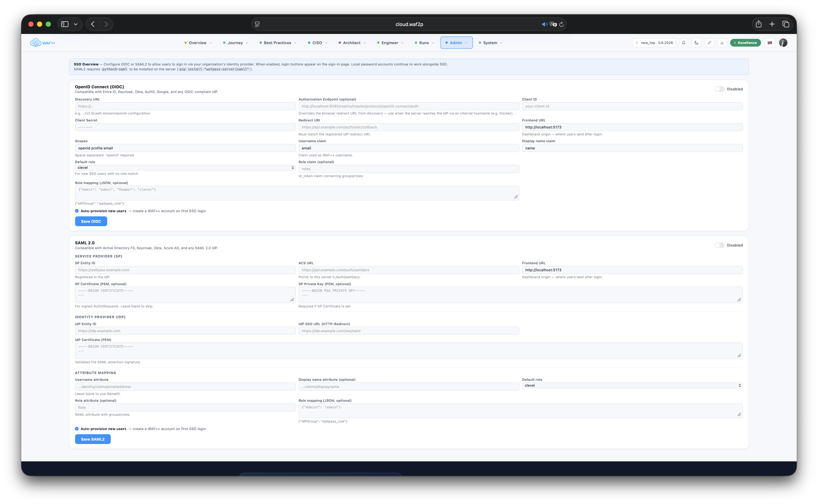This screenshot has height=504, width=818.
Task: Expand the Architect menu
Action: 352,43
